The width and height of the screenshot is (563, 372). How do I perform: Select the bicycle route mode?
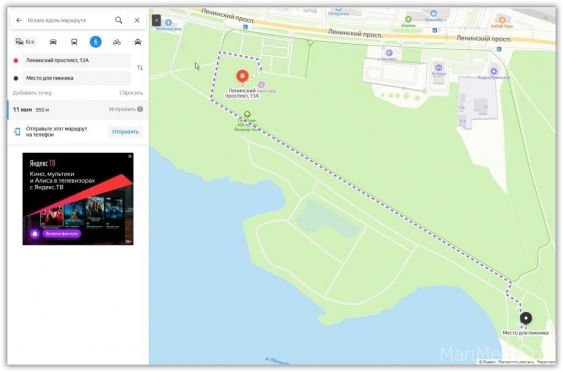click(117, 42)
